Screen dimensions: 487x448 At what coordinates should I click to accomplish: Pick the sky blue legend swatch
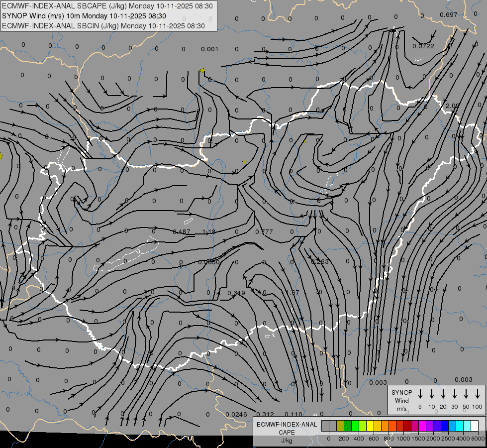(452, 426)
